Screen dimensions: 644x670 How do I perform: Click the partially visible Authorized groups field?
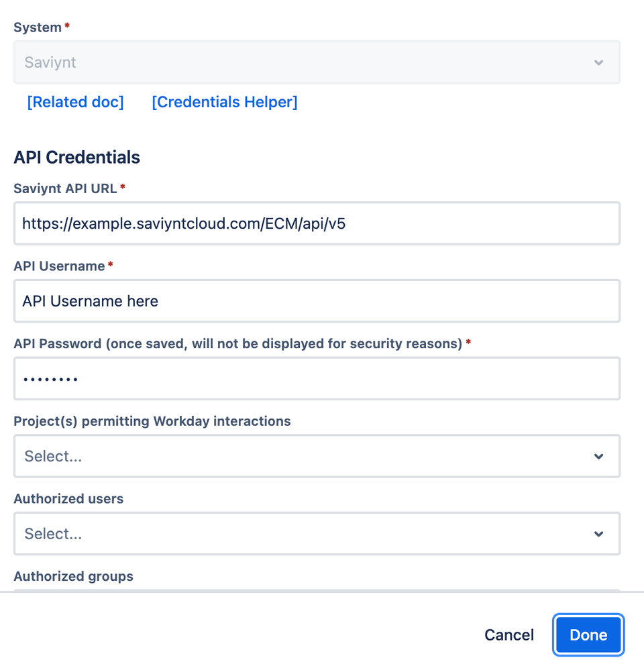pos(317,590)
